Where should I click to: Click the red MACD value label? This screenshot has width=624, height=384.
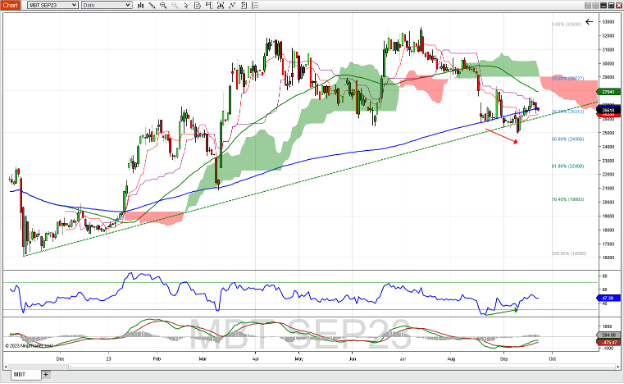click(x=609, y=342)
